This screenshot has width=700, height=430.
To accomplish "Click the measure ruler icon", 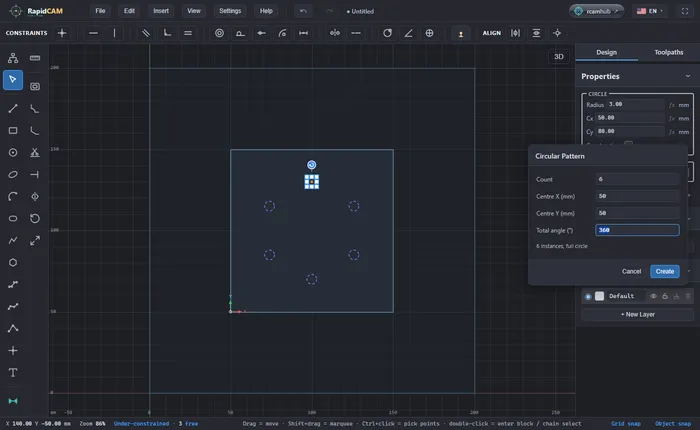I will click(35, 58).
